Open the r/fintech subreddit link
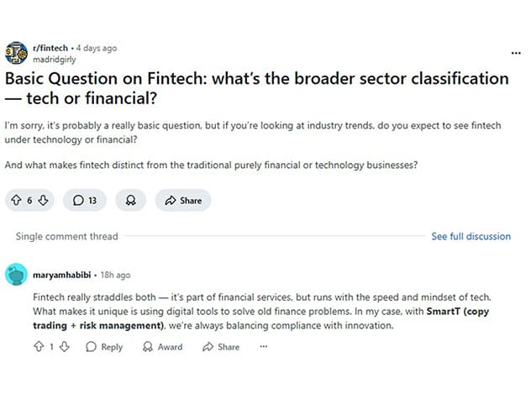The width and height of the screenshot is (531, 420). [50, 49]
